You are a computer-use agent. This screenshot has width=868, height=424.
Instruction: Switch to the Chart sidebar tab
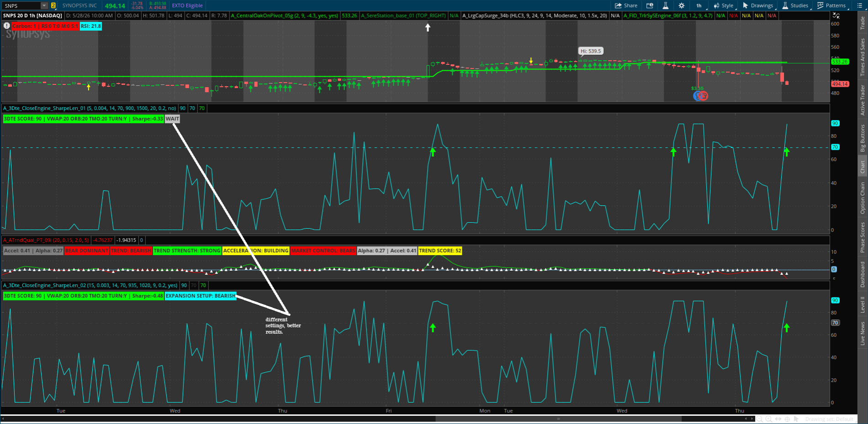[x=863, y=167]
